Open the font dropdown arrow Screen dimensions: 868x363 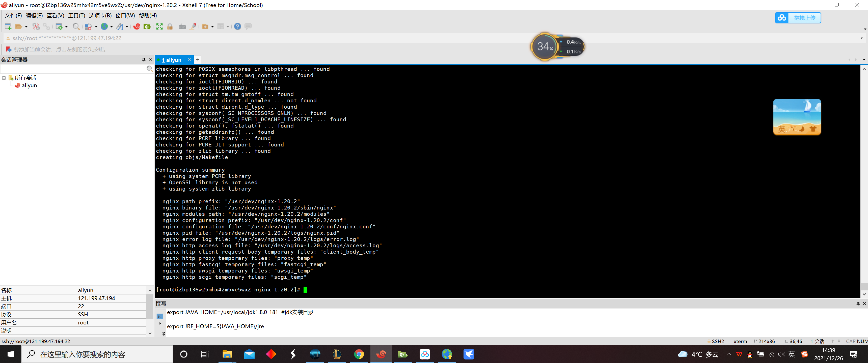127,27
